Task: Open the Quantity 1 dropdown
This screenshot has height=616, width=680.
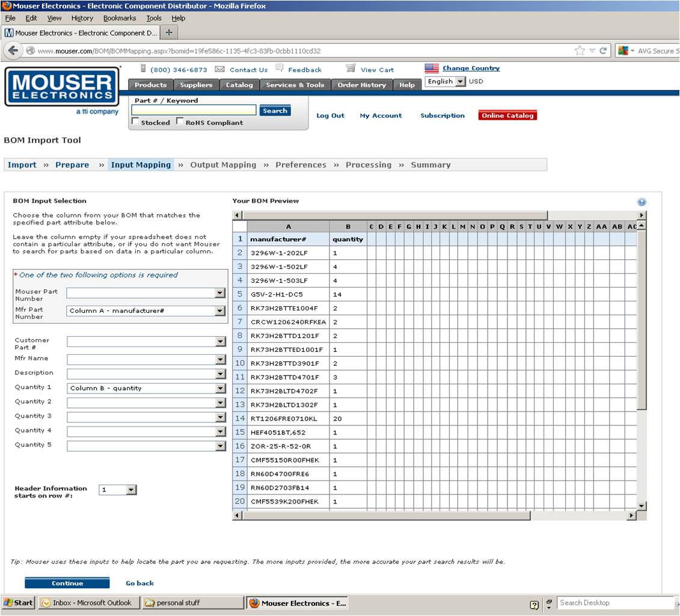Action: tap(221, 388)
